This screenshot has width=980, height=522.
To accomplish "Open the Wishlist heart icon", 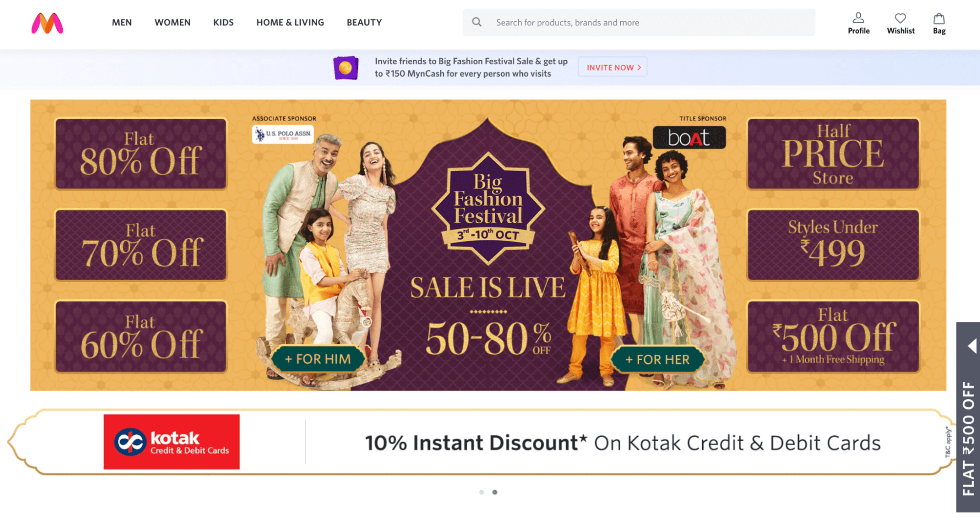I will click(x=900, y=18).
